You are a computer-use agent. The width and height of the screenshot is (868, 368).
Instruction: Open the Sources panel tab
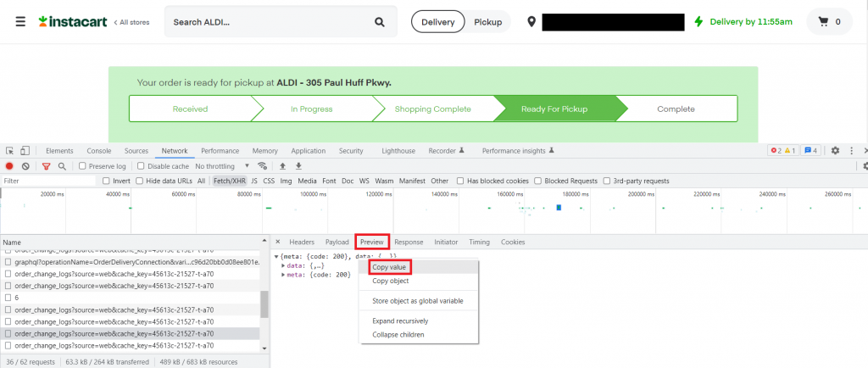point(136,151)
